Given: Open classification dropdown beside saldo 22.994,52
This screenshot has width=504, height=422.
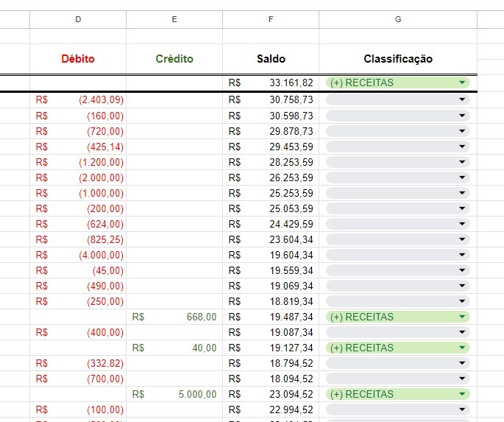Looking at the screenshot, I should point(398,409).
